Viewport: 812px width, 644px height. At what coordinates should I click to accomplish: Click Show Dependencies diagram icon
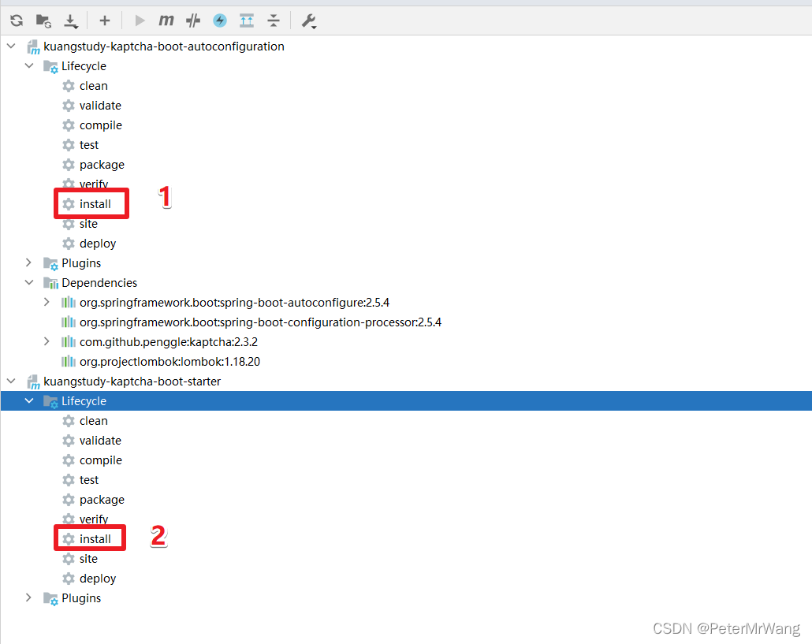tap(247, 20)
